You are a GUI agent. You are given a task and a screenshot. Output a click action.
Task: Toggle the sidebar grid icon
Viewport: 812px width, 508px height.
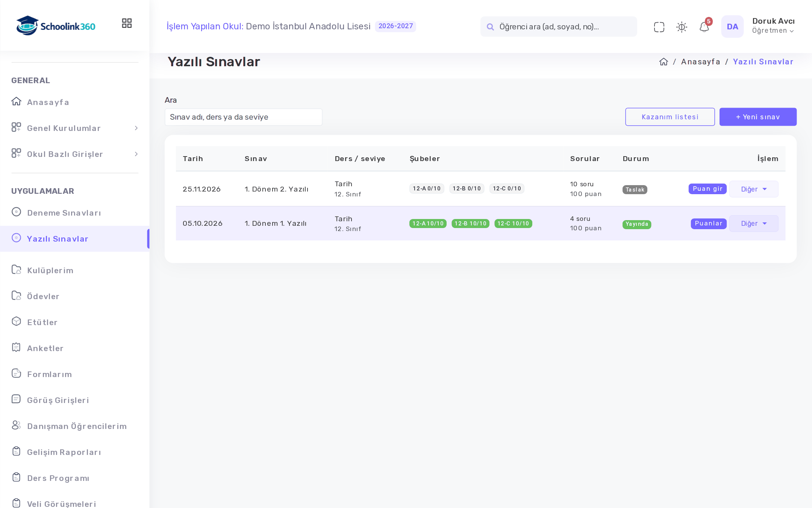(x=127, y=23)
